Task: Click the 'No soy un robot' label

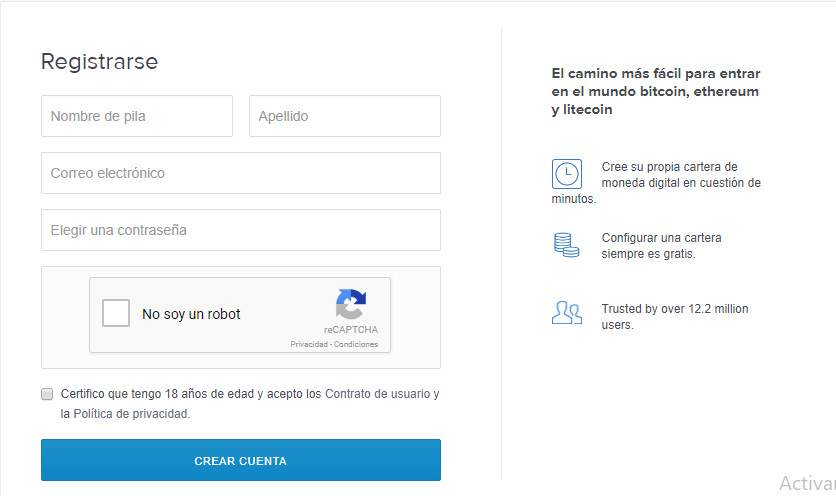Action: tap(191, 314)
